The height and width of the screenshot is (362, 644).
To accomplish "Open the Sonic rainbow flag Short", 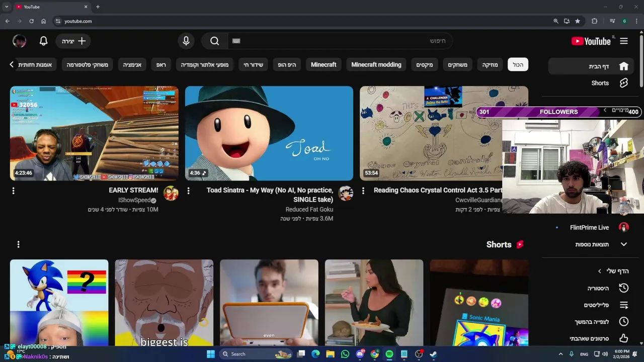I will pos(59,303).
